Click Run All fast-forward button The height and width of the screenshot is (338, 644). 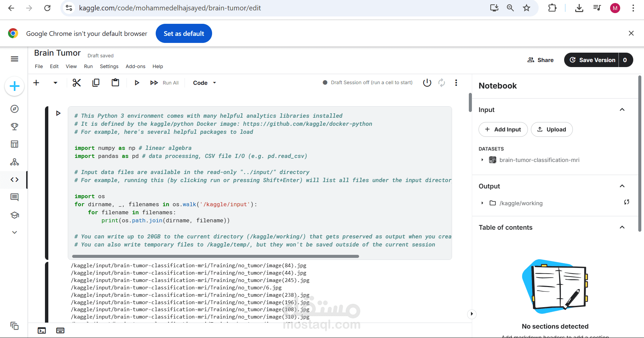[164, 83]
